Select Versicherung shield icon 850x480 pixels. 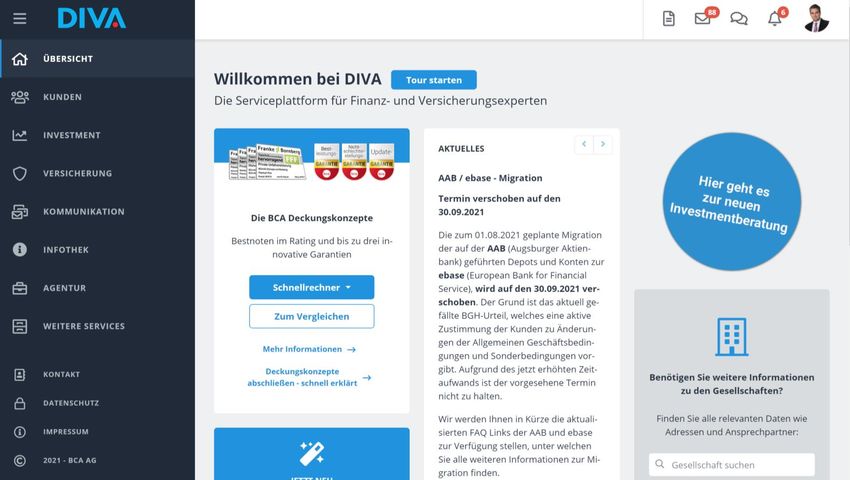point(20,174)
